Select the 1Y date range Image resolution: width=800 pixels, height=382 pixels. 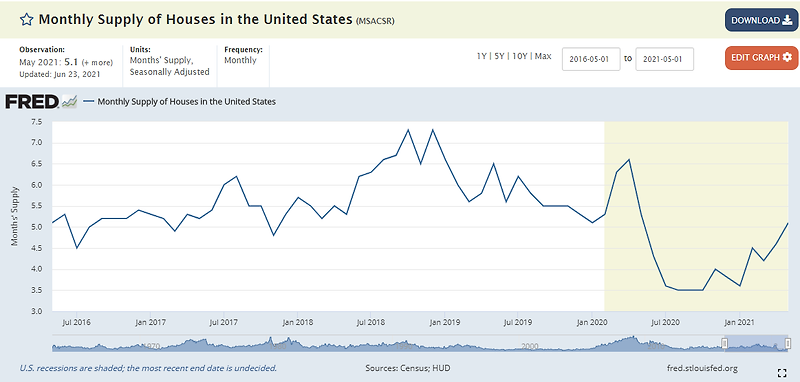pos(479,57)
